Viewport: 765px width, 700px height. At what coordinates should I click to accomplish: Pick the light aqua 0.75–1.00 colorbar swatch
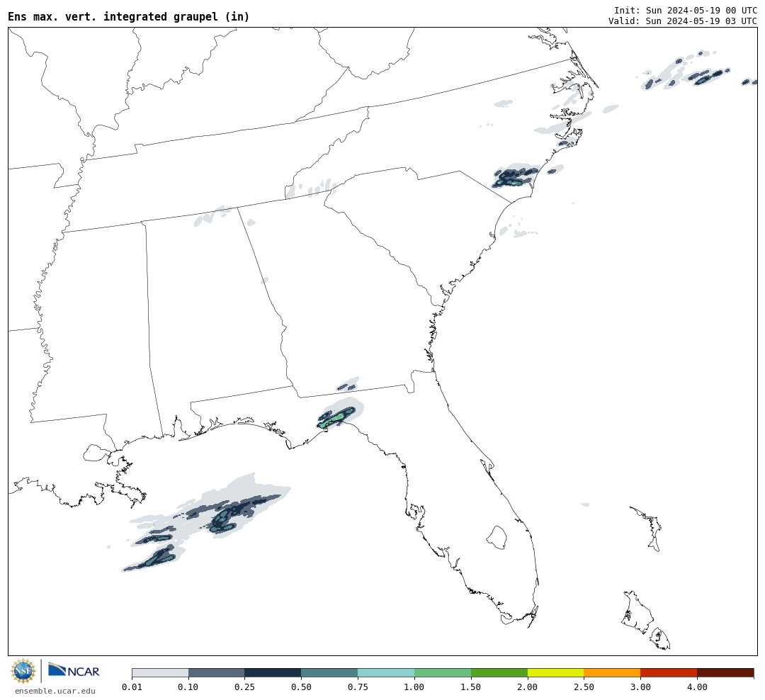(387, 672)
